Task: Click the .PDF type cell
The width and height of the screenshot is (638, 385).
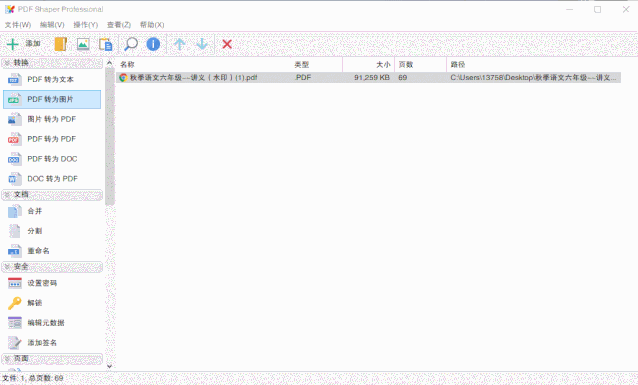Action: pyautogui.click(x=303, y=77)
